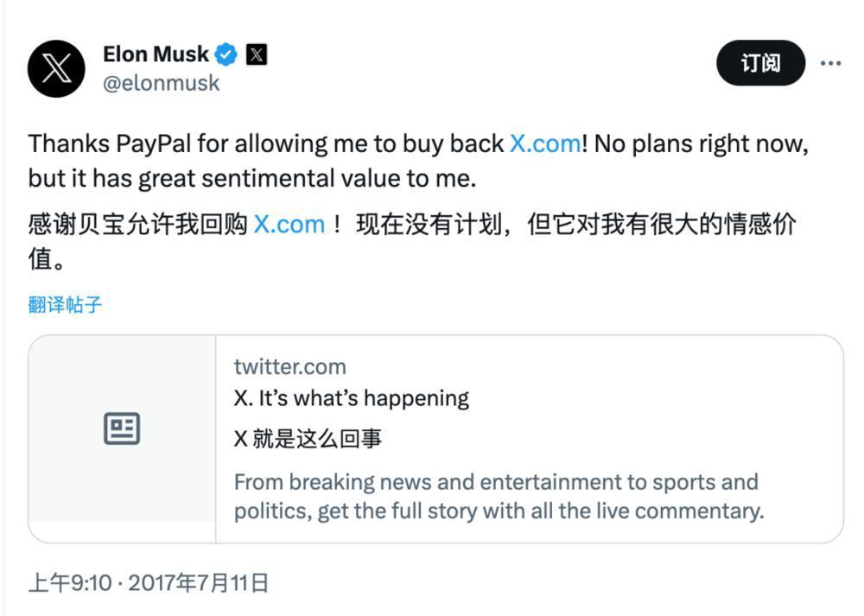Click the X affiliation badge next to name
Image resolution: width=864 pixels, height=616 pixels.
[256, 54]
